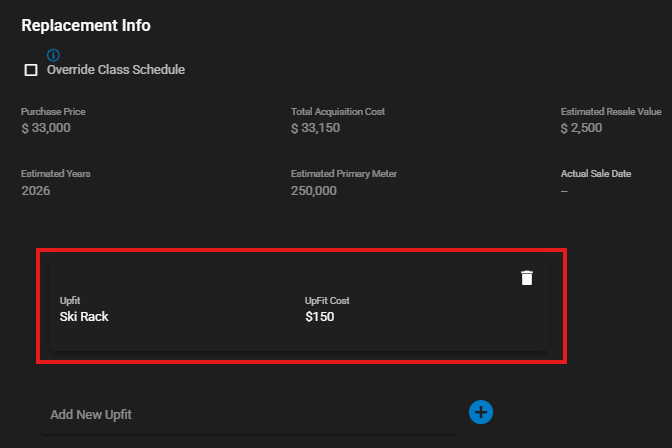672x448 pixels.
Task: Click the Actual Sale Date empty value
Action: pyautogui.click(x=565, y=190)
